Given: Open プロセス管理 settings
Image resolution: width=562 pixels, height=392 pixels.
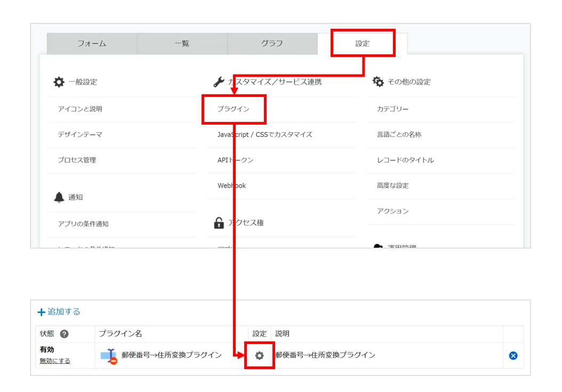Looking at the screenshot, I should pos(77,160).
